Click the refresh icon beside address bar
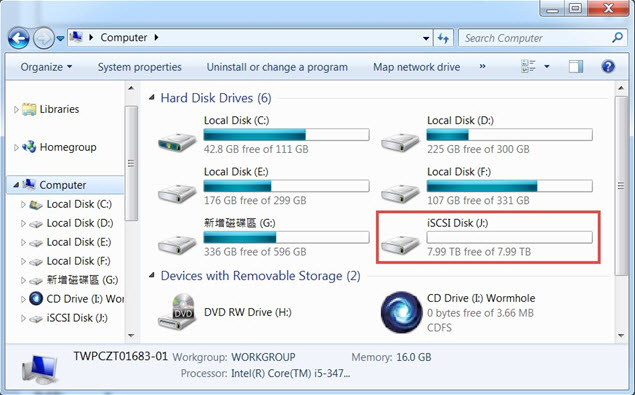Screen dimensions: 635x395 click(x=444, y=38)
